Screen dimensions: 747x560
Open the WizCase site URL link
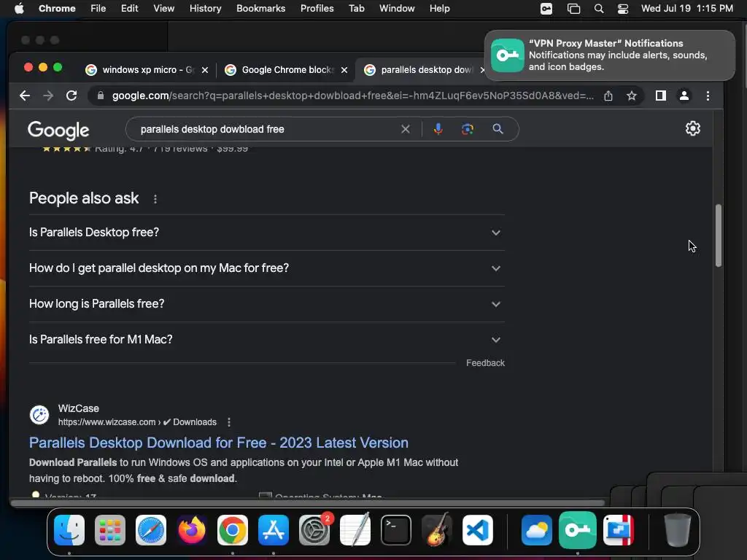click(x=137, y=422)
